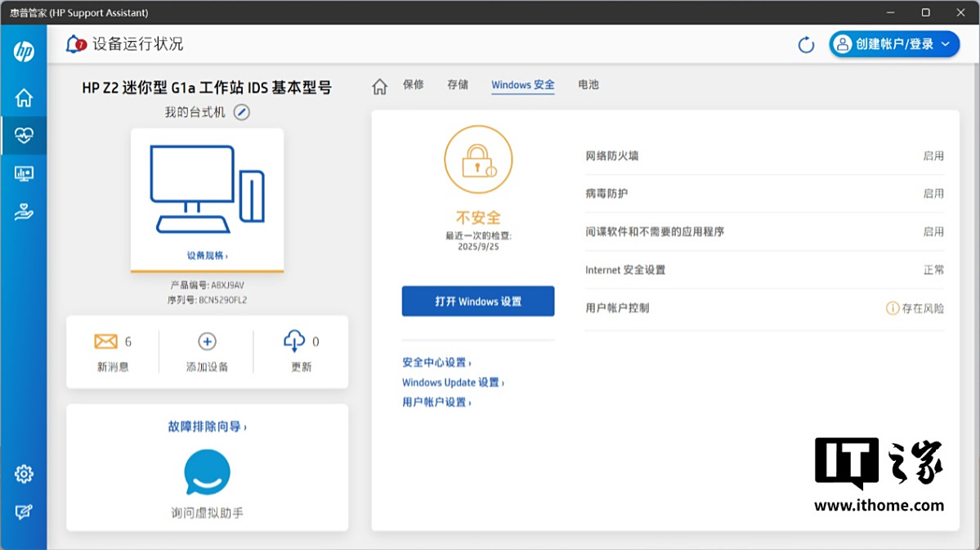The width and height of the screenshot is (980, 550).
Task: Go to dashboard home tab icon
Action: pos(379,86)
